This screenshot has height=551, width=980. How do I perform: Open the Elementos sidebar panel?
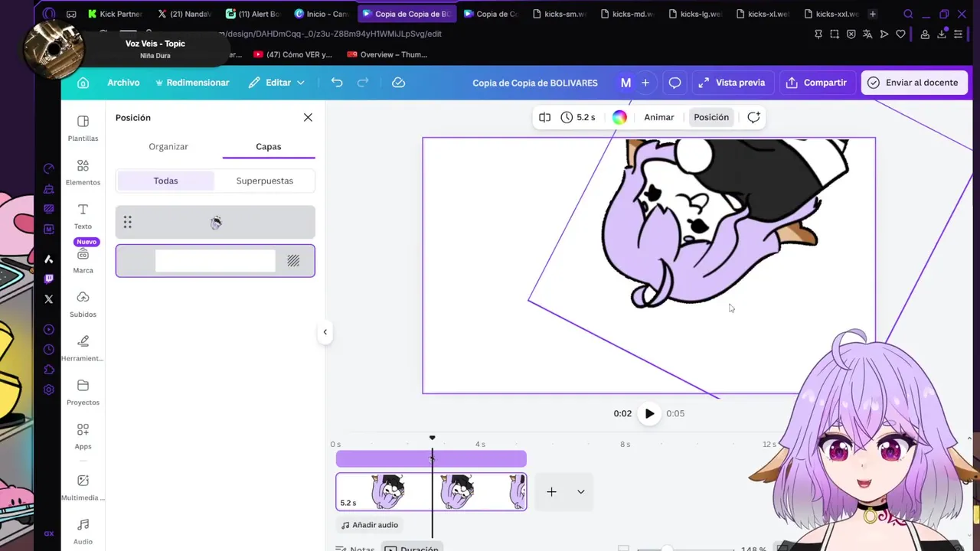(83, 172)
